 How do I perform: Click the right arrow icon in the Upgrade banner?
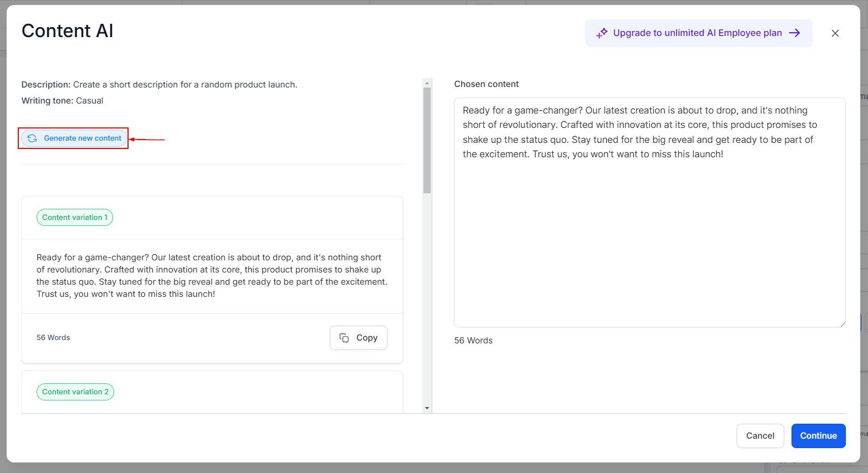coord(794,33)
